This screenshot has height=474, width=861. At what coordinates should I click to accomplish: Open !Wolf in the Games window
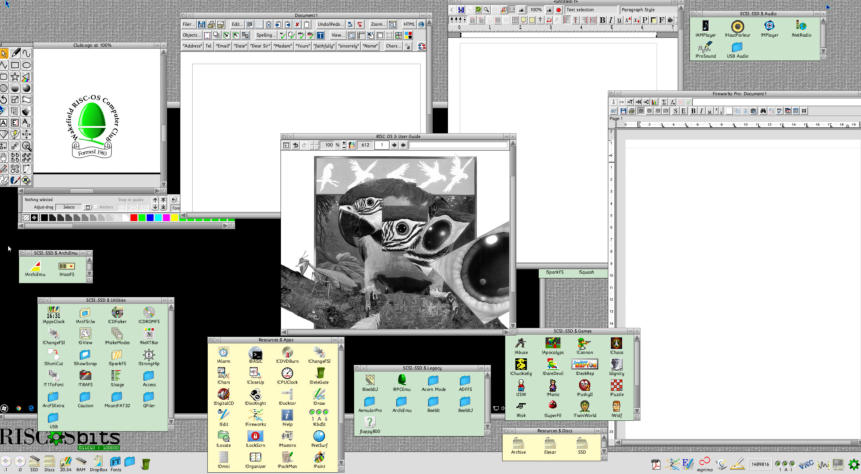(617, 409)
